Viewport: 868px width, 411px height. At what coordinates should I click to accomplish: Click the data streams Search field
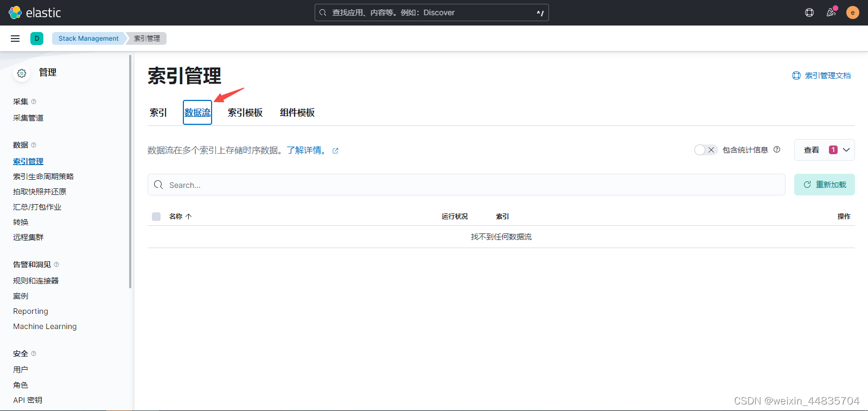point(467,185)
